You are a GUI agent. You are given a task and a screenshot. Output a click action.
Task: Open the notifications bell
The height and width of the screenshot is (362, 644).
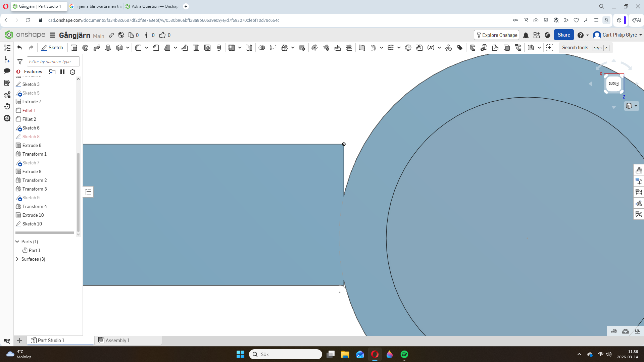coord(526,35)
